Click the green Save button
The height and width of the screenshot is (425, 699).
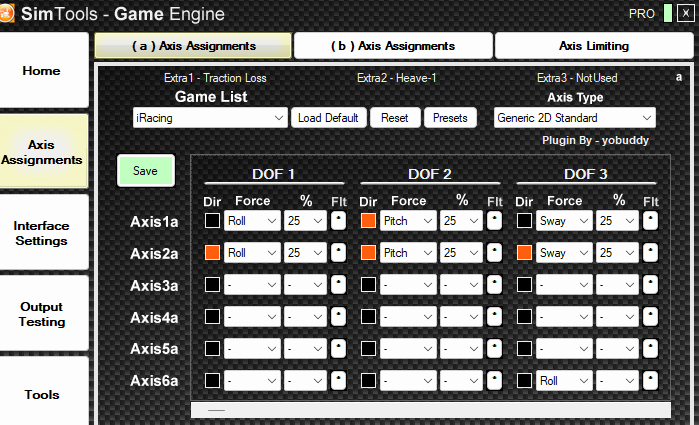(x=145, y=170)
